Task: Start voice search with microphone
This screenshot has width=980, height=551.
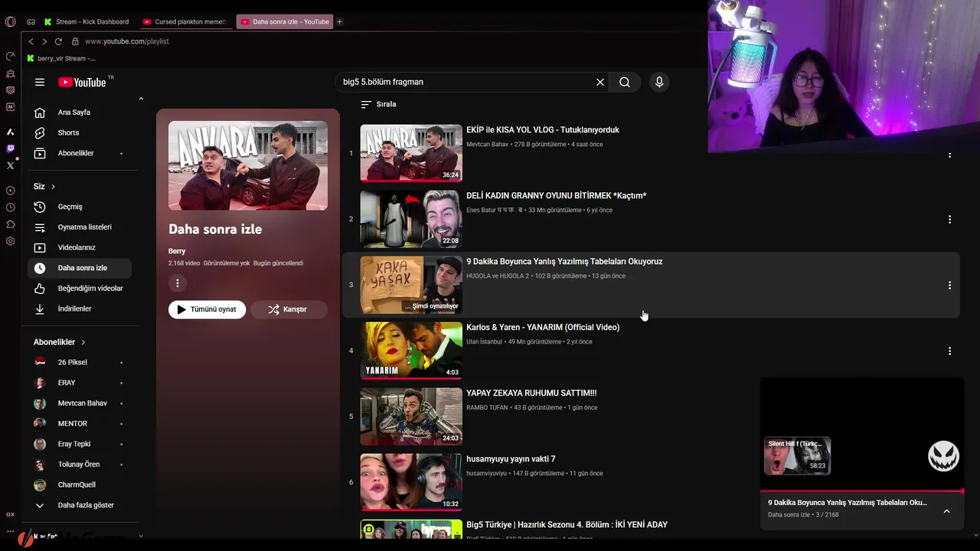Action: point(659,82)
